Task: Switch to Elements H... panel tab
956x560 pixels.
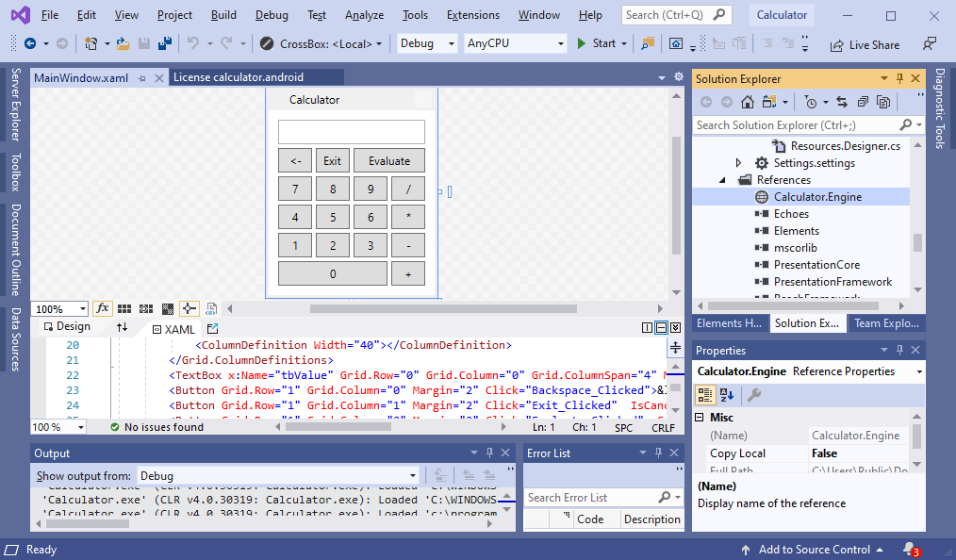Action: point(729,323)
